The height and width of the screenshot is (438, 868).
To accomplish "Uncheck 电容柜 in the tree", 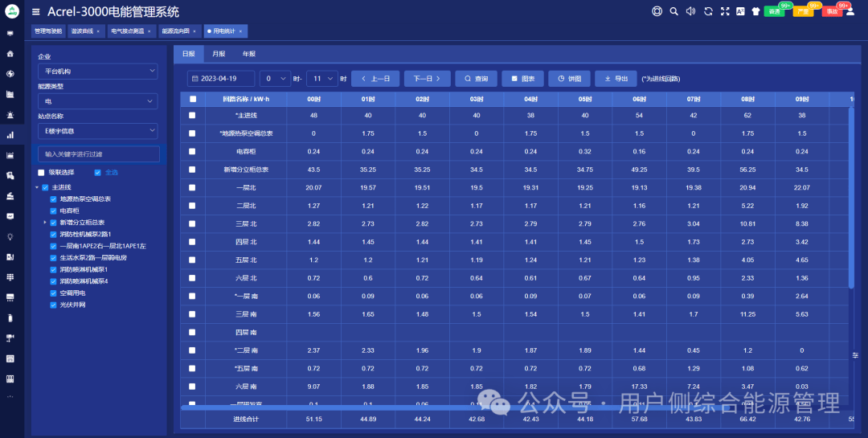I will click(x=53, y=211).
